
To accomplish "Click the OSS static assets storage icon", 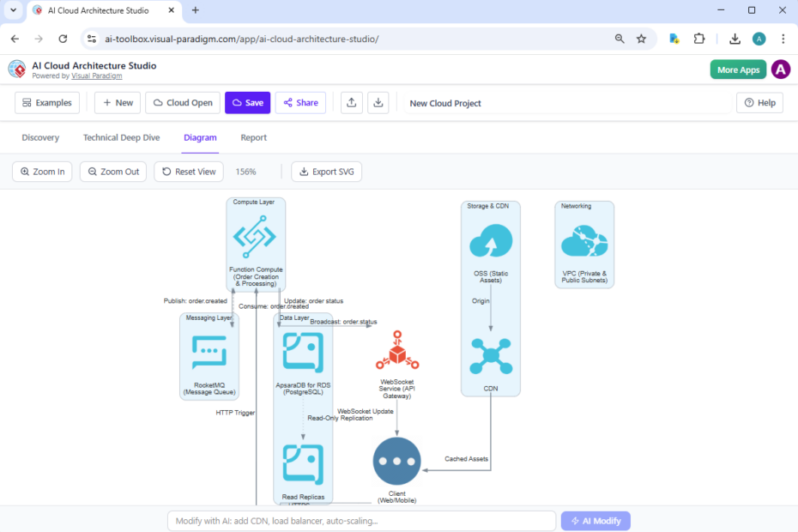I will 490,239.
